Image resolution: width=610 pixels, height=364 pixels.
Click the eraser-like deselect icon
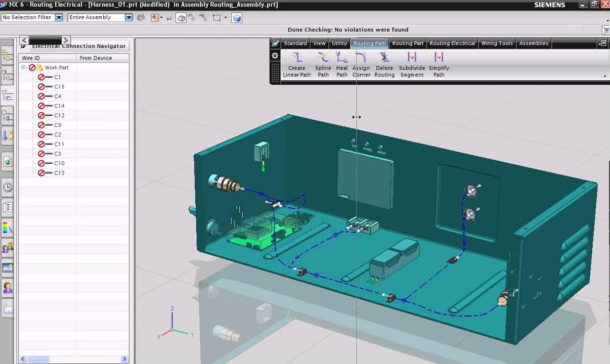pyautogui.click(x=181, y=18)
